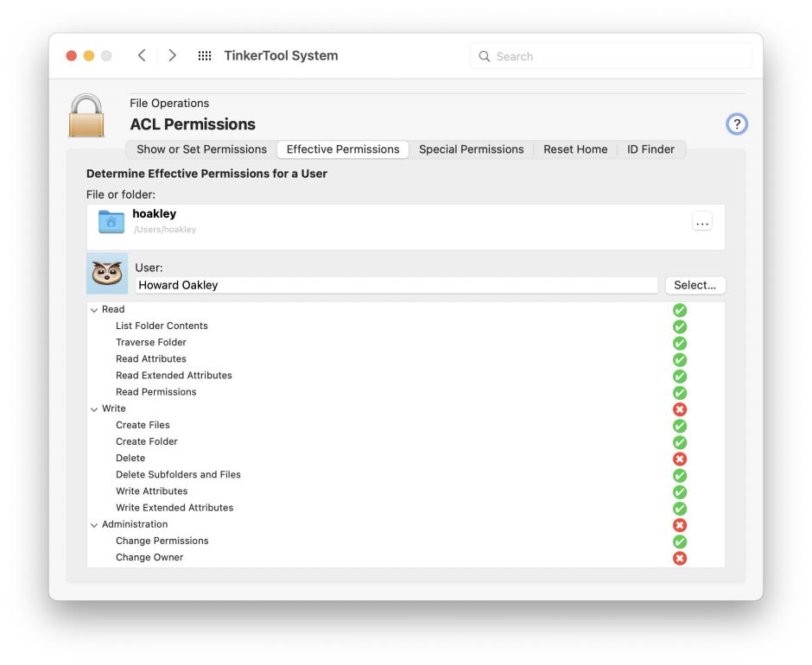Click the back navigation arrow
Image resolution: width=812 pixels, height=665 pixels.
tap(142, 55)
